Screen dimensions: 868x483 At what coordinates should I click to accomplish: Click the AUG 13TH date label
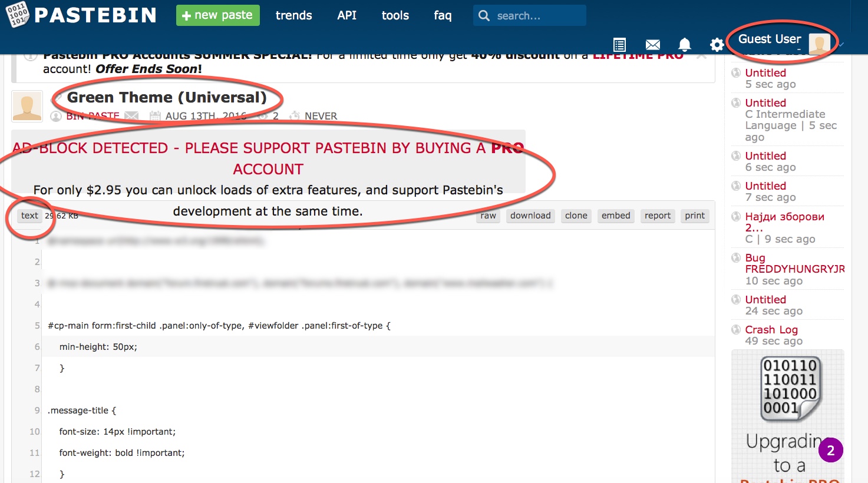click(x=206, y=116)
